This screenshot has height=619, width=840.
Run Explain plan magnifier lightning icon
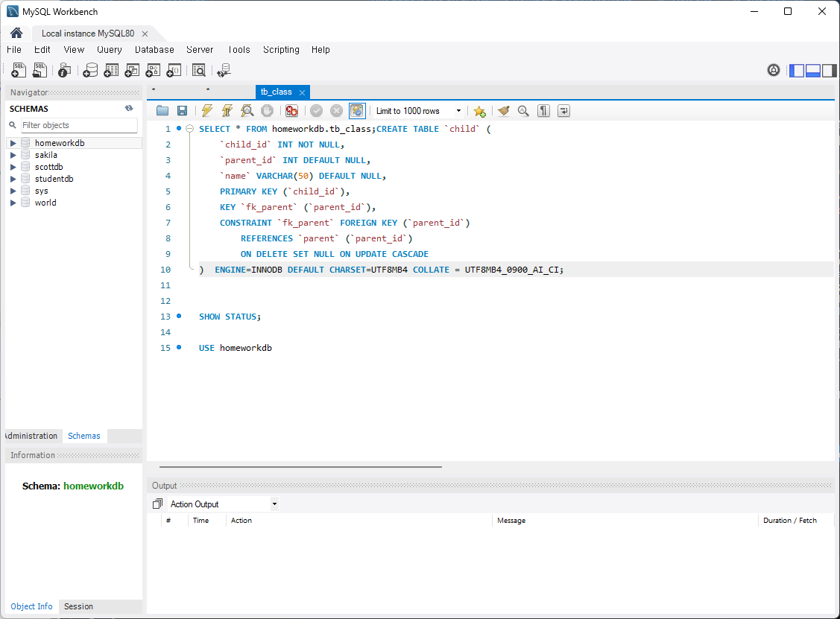(247, 111)
